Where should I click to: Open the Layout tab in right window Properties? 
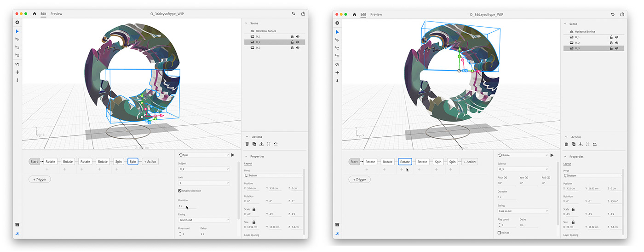[x=567, y=164]
